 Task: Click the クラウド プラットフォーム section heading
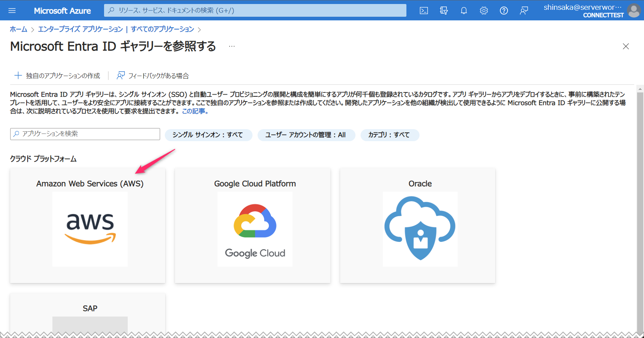43,159
